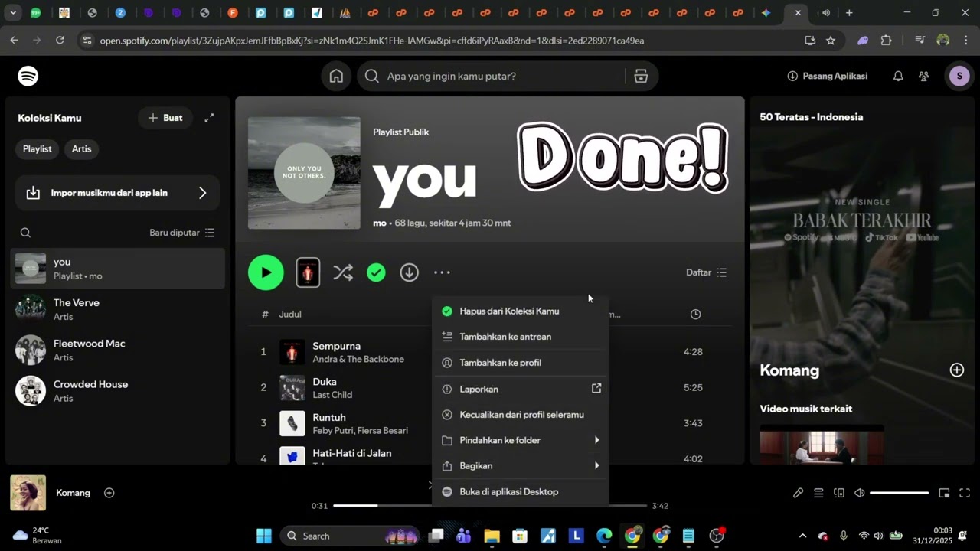This screenshot has height=551, width=980.
Task: Go to Spotify home icon
Action: (336, 76)
